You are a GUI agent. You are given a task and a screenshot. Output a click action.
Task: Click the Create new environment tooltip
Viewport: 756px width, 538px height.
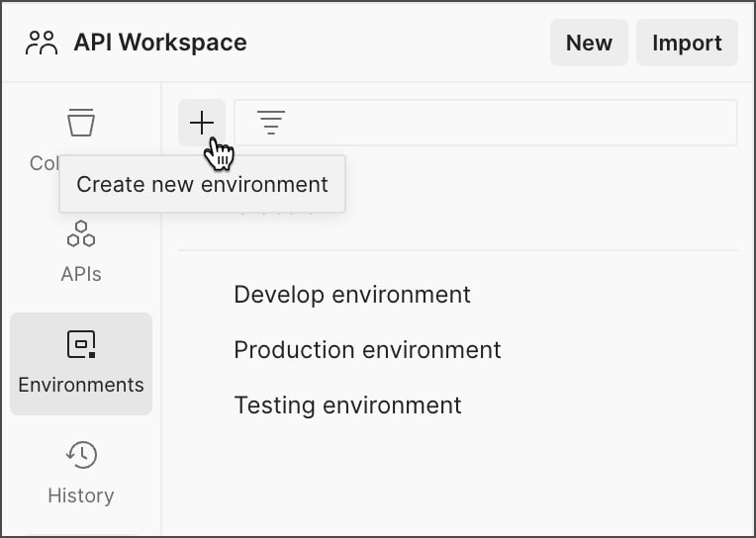click(202, 184)
